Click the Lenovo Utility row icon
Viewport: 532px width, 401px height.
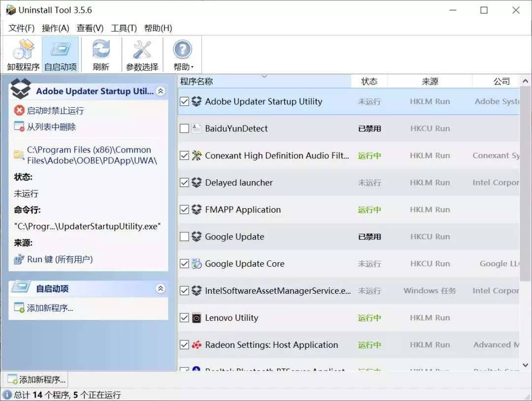click(x=197, y=318)
